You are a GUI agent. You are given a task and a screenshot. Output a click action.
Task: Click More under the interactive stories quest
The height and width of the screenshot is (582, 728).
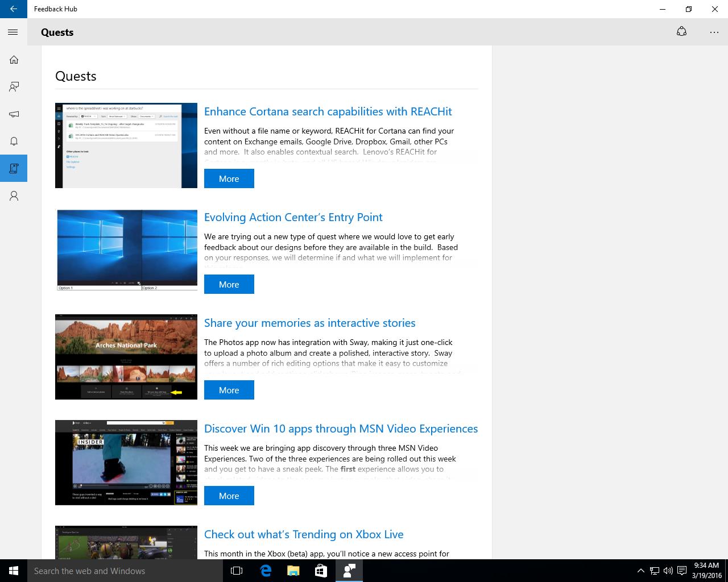click(229, 390)
